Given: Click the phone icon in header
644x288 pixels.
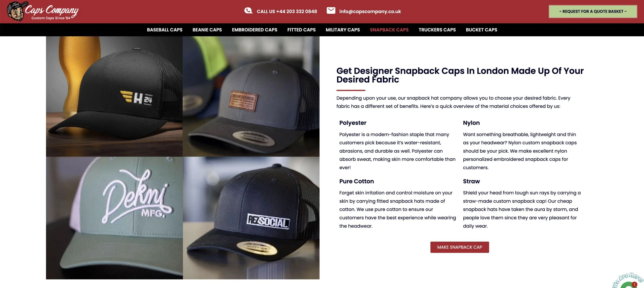Looking at the screenshot, I should tap(248, 11).
